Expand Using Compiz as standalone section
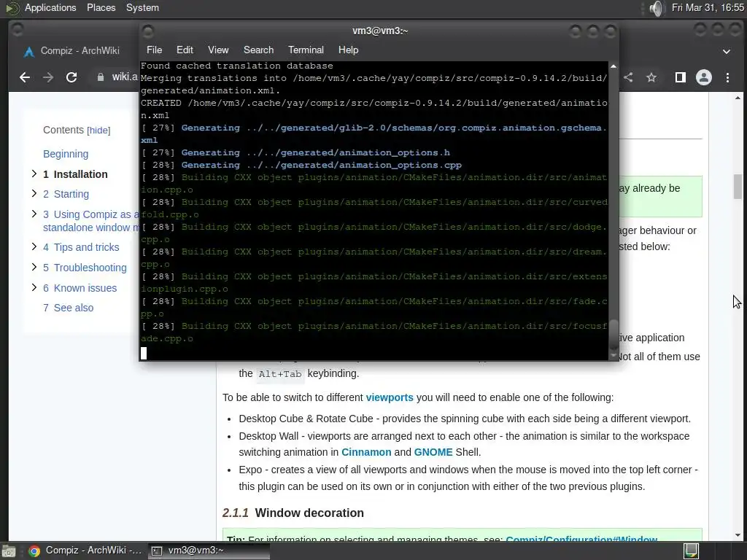Viewport: 747px width, 560px height. coord(34,214)
